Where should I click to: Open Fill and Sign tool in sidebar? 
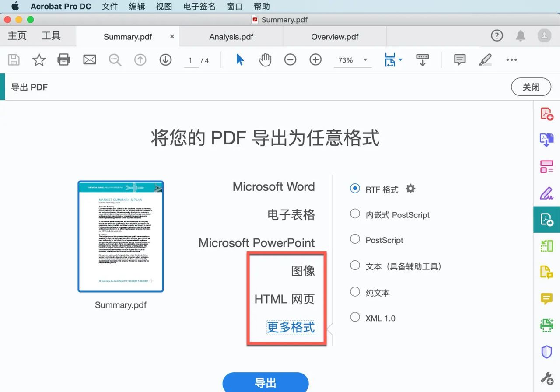coord(547,193)
